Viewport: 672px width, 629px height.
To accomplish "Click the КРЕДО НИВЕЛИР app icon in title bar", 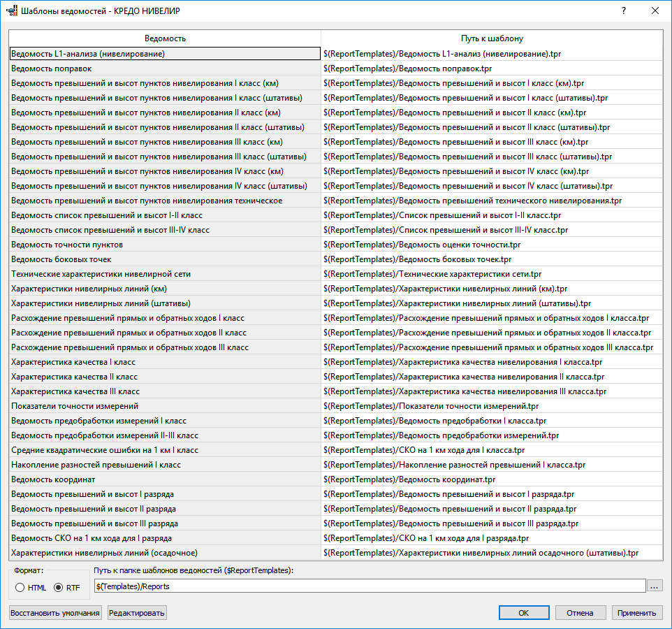I will point(12,10).
